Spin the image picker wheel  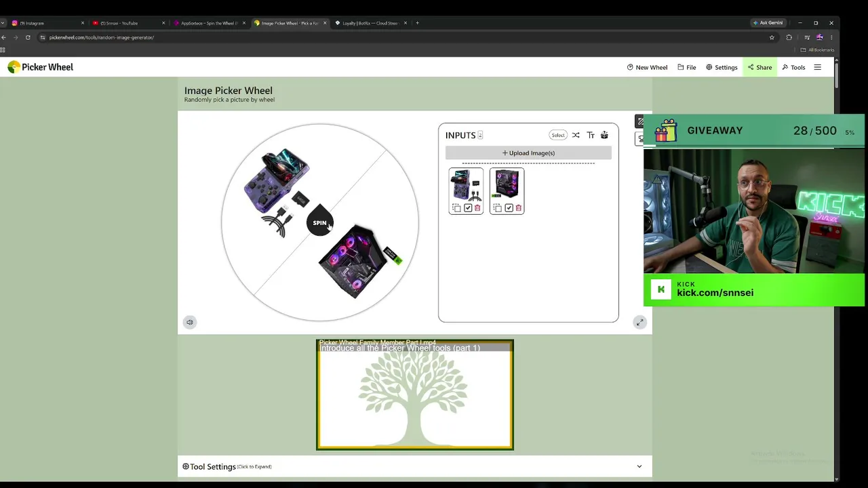point(319,222)
